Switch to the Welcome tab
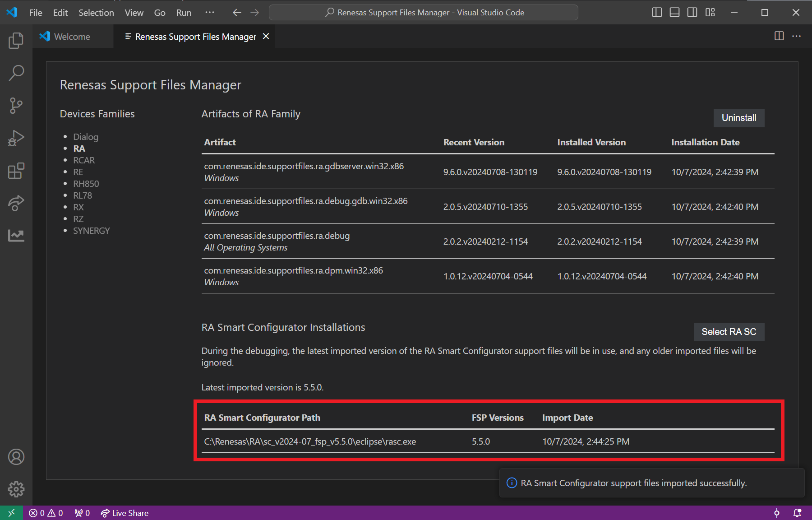The height and width of the screenshot is (520, 812). (x=72, y=37)
